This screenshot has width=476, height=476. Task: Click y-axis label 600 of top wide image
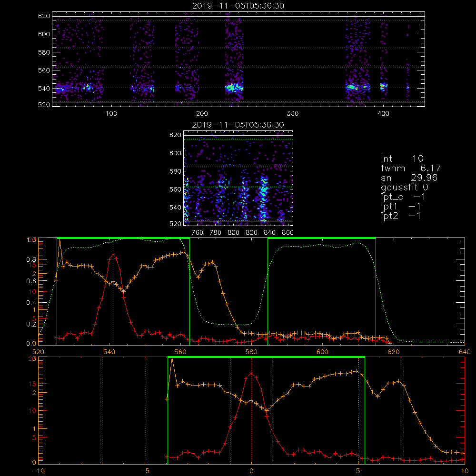pos(44,34)
